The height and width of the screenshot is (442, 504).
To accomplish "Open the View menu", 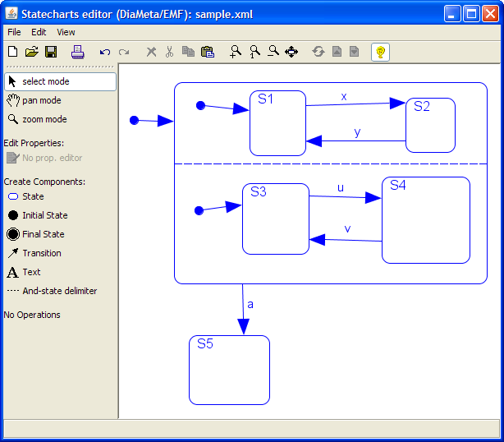I will [x=66, y=32].
